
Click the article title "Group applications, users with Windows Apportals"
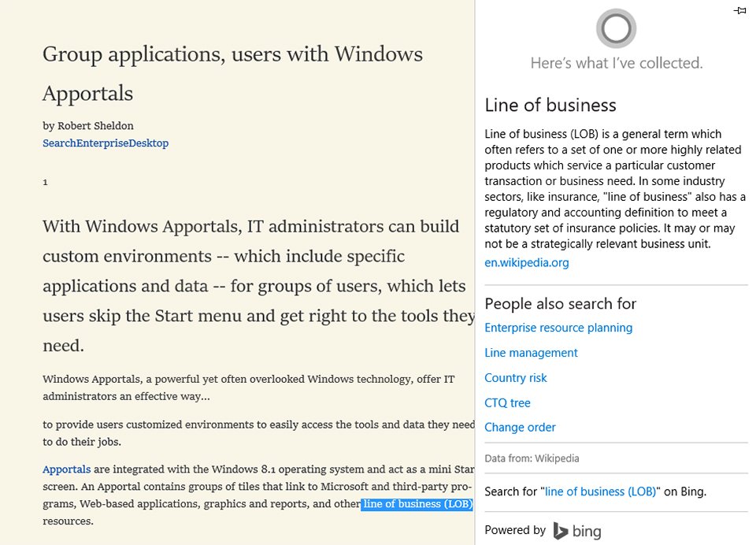pos(232,74)
